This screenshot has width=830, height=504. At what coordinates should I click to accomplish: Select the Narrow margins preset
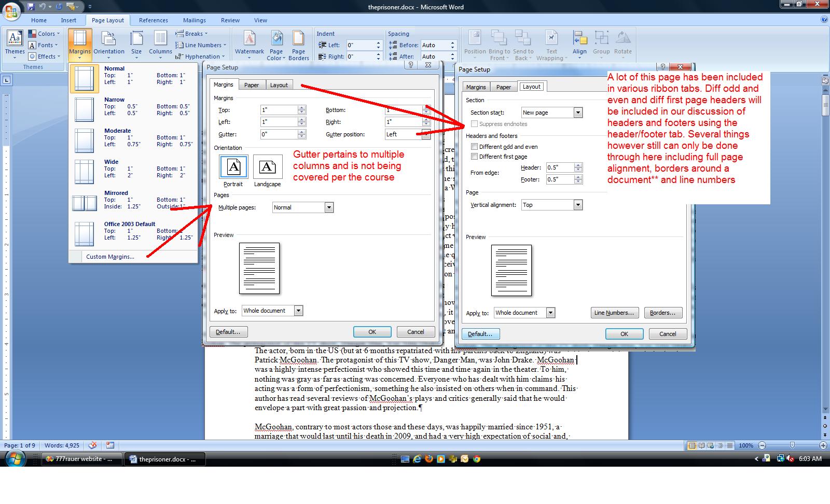[134, 110]
